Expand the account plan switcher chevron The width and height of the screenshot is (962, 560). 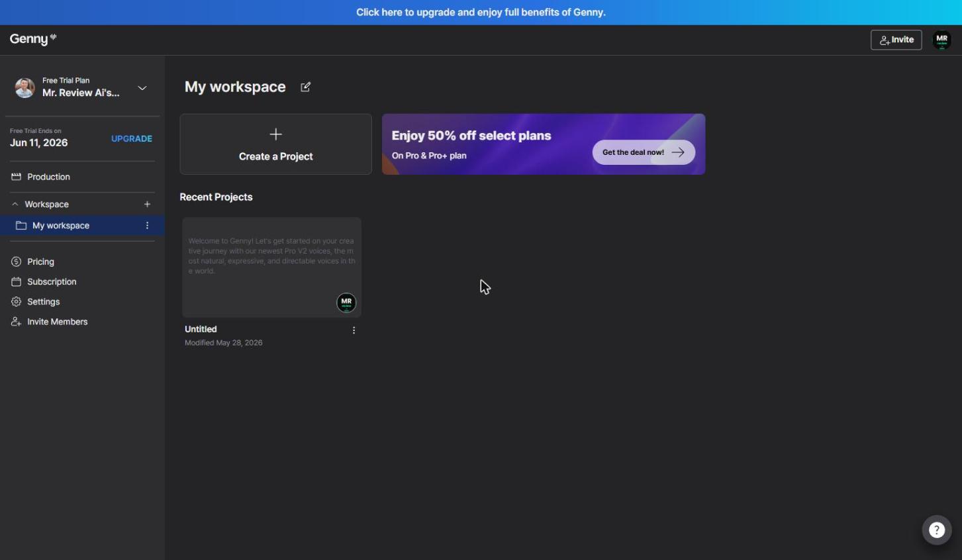coord(142,88)
